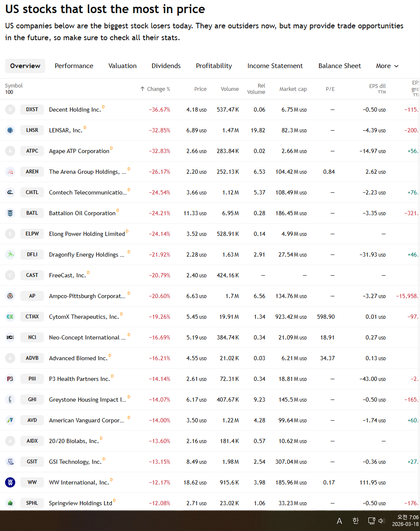Open the Neo-Concept NCI logo icon
Image resolution: width=420 pixels, height=531 pixels.
pyautogui.click(x=10, y=337)
